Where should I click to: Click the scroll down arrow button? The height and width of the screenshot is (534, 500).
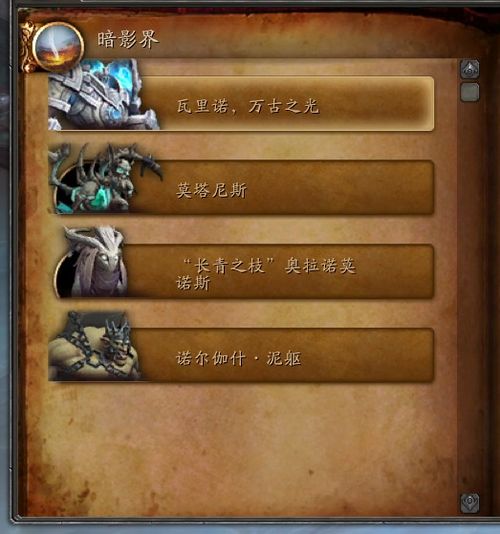coord(470,502)
